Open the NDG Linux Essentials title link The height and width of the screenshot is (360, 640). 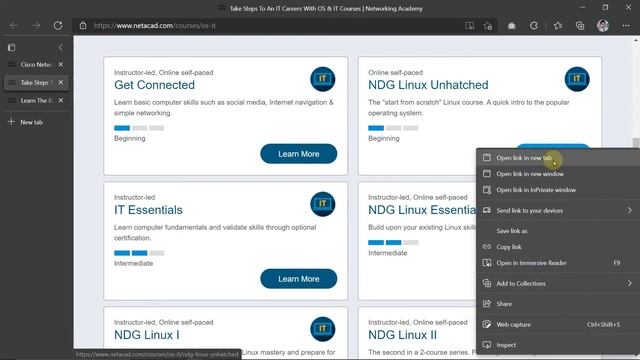[x=422, y=210]
